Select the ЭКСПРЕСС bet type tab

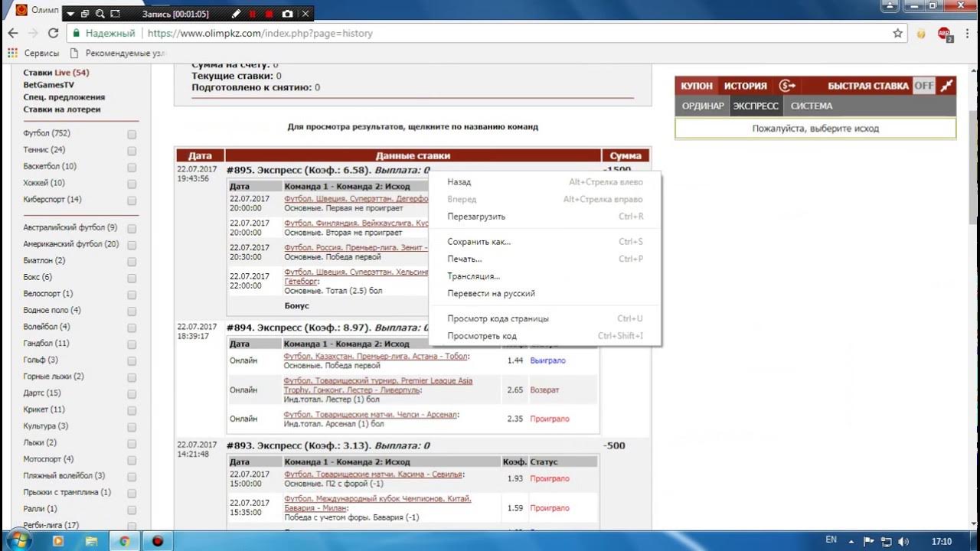click(756, 106)
